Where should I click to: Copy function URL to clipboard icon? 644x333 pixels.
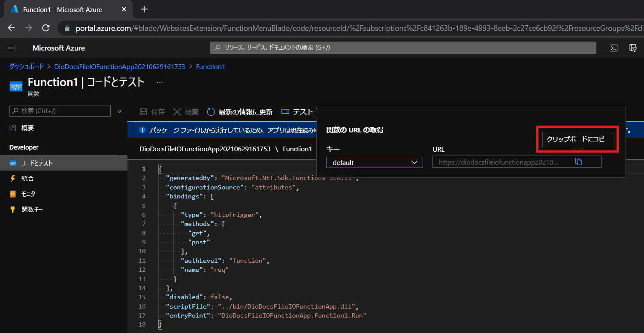pyautogui.click(x=578, y=162)
